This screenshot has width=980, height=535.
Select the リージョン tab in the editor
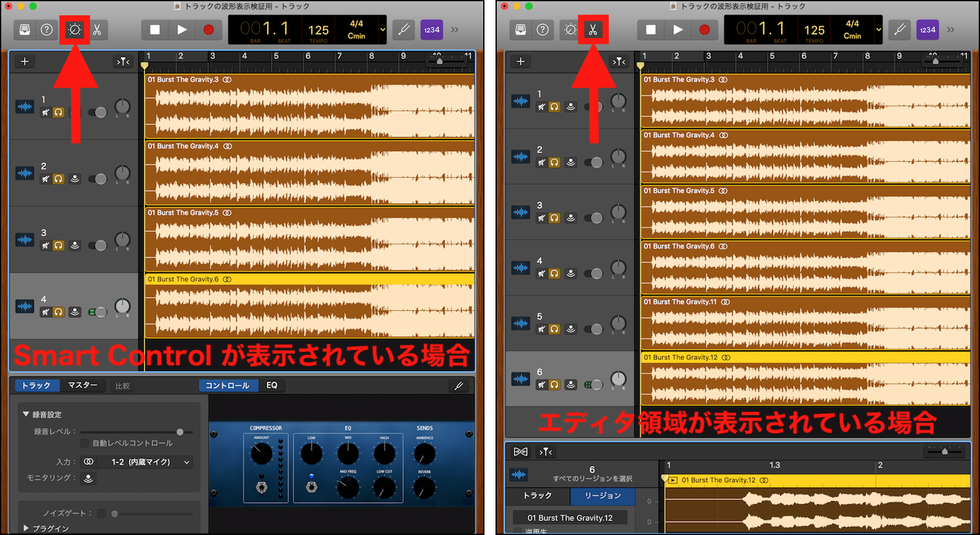[x=602, y=496]
